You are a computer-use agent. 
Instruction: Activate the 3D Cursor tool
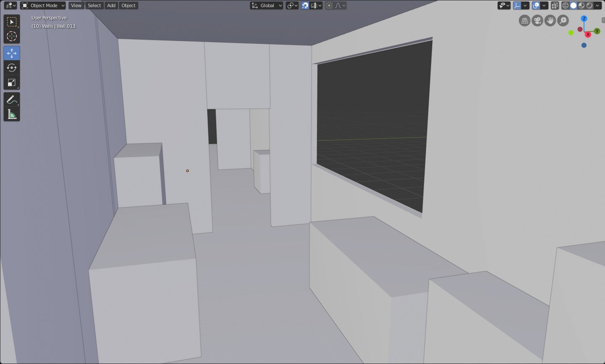point(12,37)
